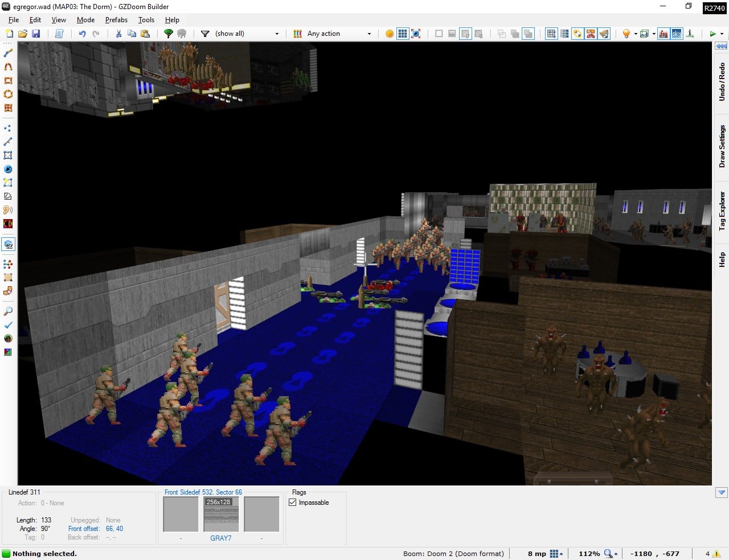Select the Draw Curve mode tool

pos(8,67)
